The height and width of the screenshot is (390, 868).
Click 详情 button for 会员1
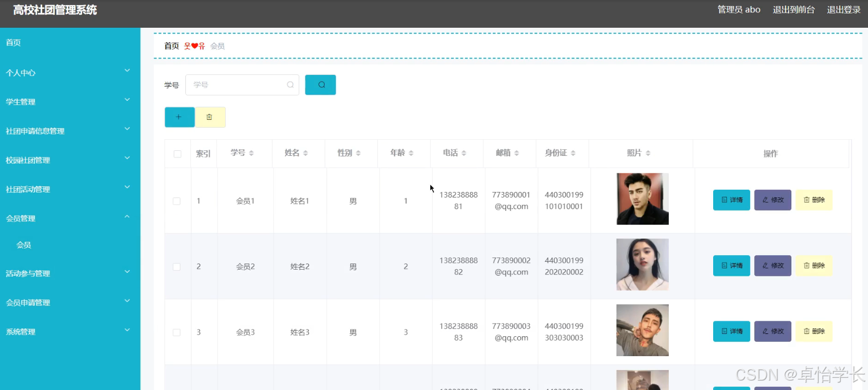731,200
